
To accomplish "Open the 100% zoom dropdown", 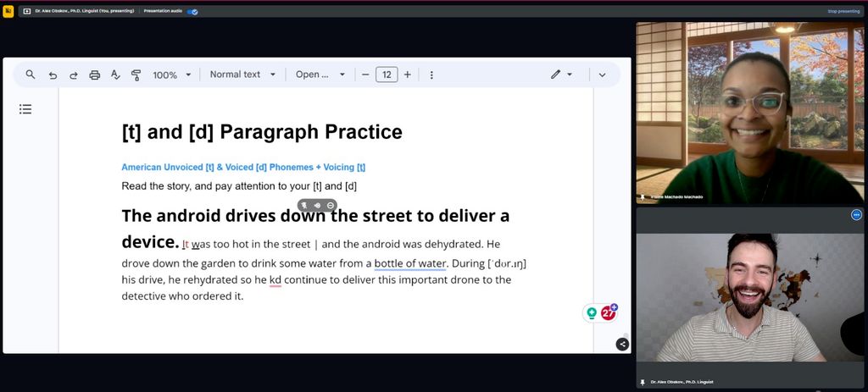I will 171,75.
